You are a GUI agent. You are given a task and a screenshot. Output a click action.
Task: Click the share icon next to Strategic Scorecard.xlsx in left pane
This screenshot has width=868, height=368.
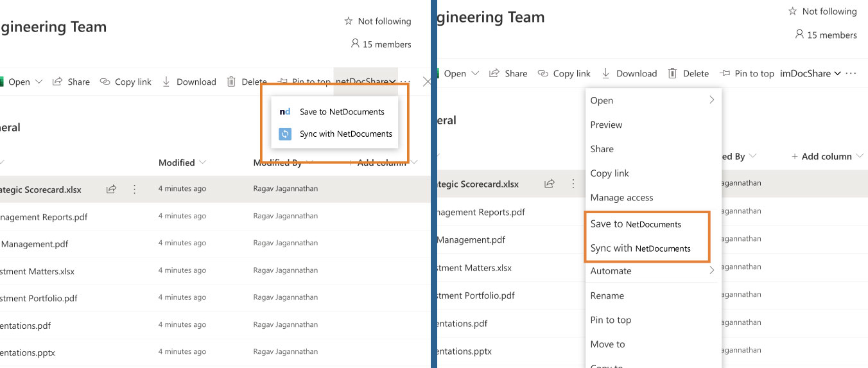(111, 189)
